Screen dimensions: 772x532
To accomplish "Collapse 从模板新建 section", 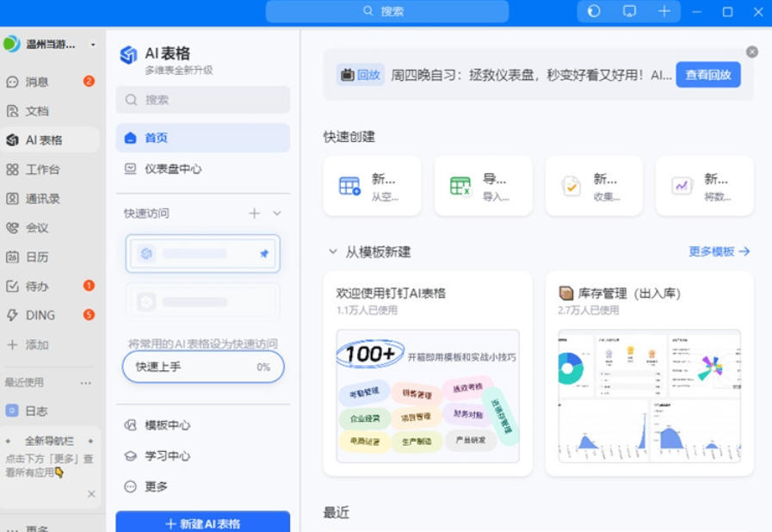I will [333, 251].
